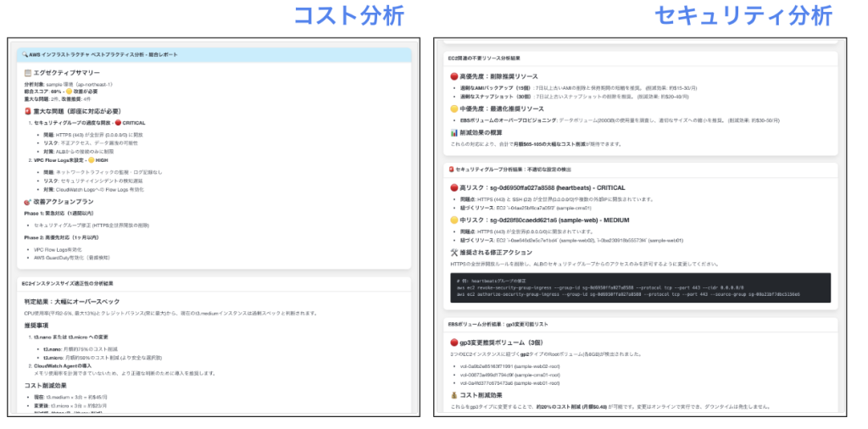Click the yellow circle beside 中優先度：最適化推奨リソース

(x=454, y=109)
